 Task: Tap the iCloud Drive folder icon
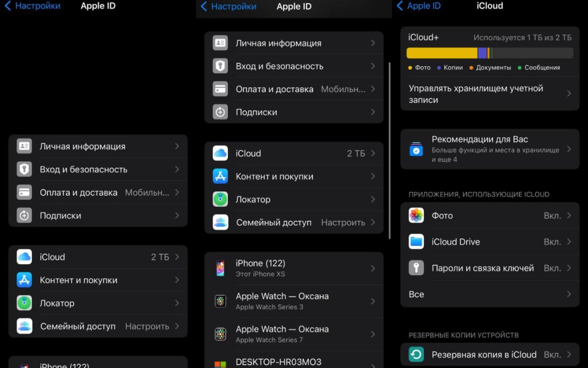[x=416, y=242]
